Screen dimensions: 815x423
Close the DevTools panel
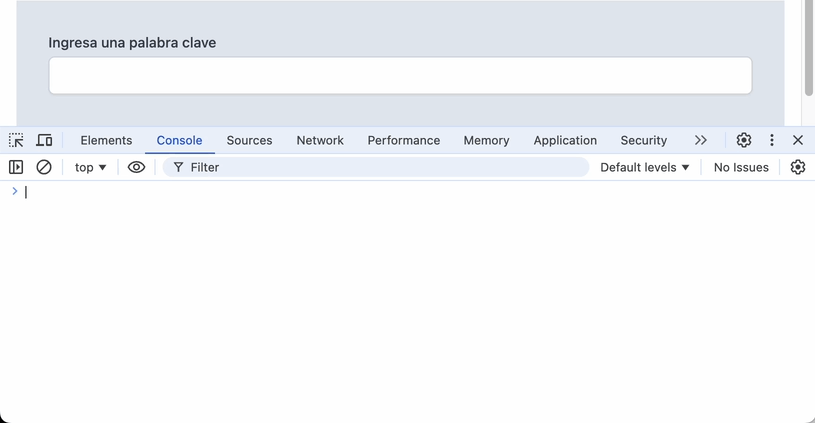coord(798,140)
